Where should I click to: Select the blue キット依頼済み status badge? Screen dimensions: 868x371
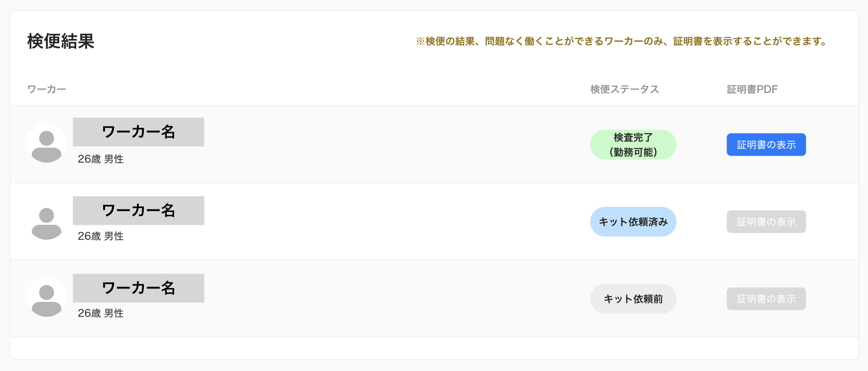tap(633, 222)
